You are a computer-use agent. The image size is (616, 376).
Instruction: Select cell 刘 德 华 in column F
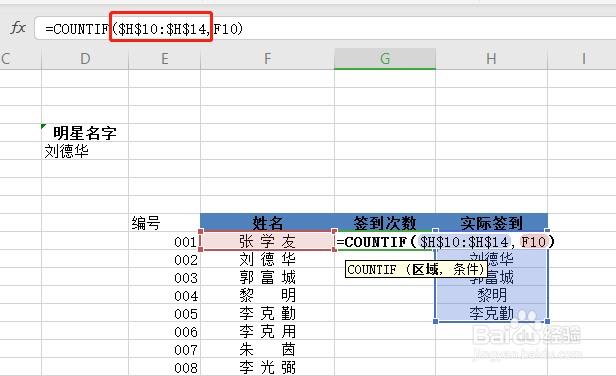click(268, 259)
